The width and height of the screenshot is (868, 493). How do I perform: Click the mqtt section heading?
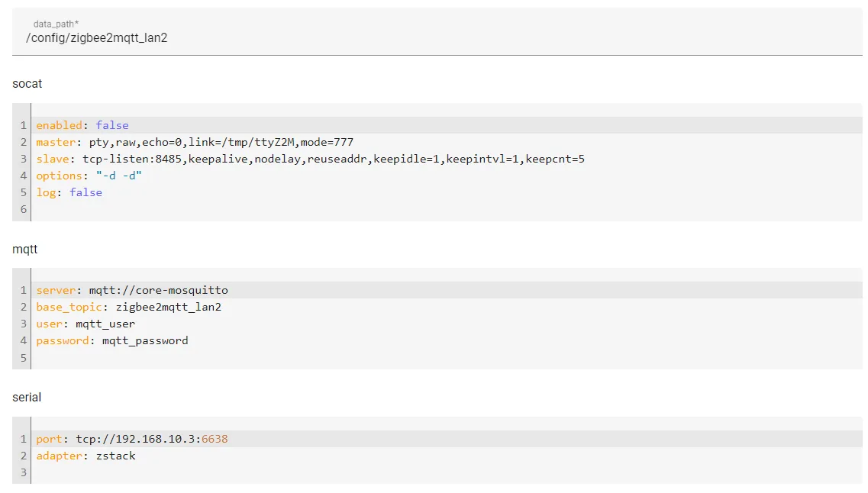tap(25, 249)
